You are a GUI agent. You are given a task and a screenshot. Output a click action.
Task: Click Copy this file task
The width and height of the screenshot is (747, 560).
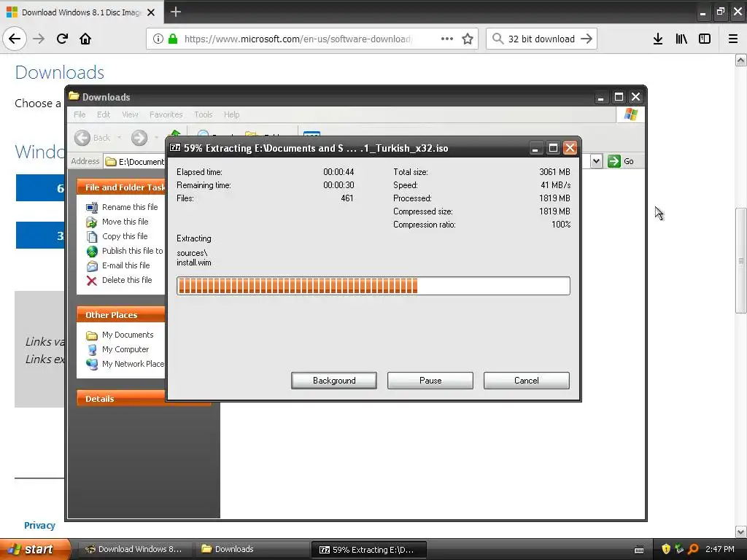[x=125, y=236]
